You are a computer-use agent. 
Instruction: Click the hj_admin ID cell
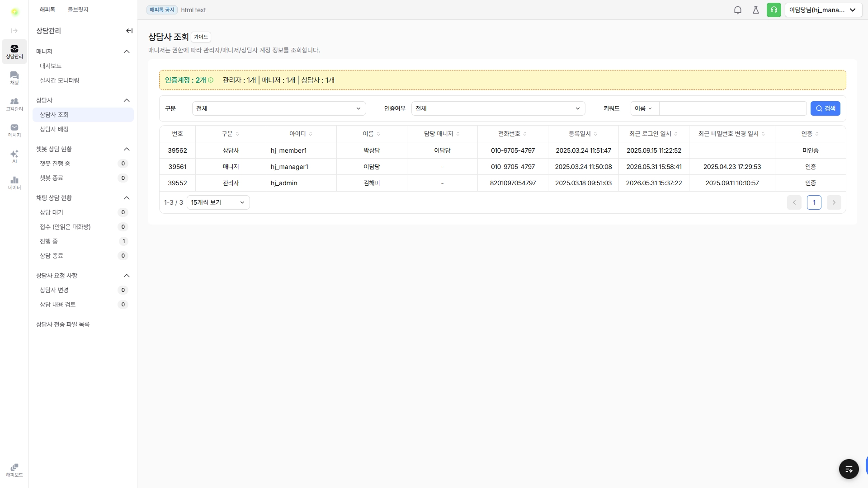(301, 183)
